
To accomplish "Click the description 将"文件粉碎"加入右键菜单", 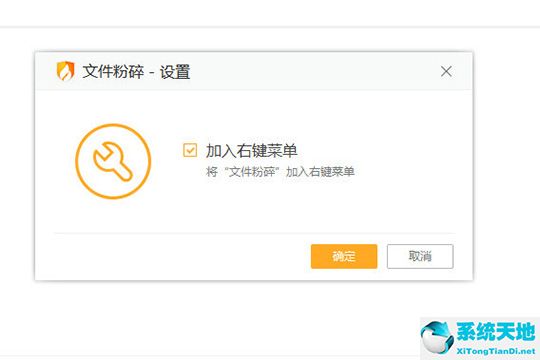I will point(280,172).
